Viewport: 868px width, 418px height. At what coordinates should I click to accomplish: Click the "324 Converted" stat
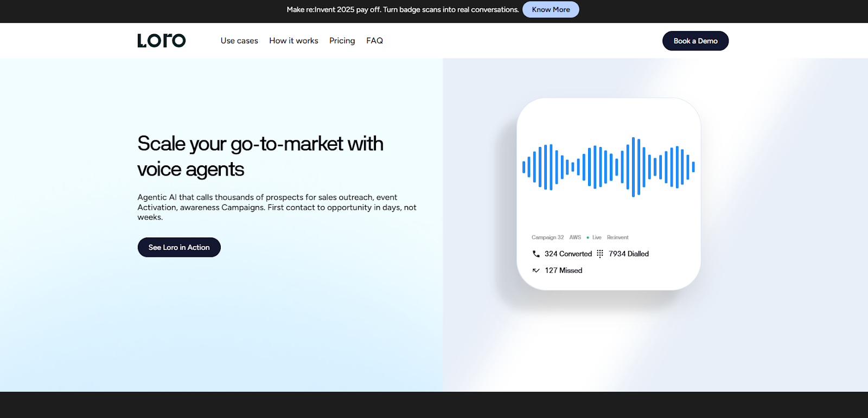568,254
